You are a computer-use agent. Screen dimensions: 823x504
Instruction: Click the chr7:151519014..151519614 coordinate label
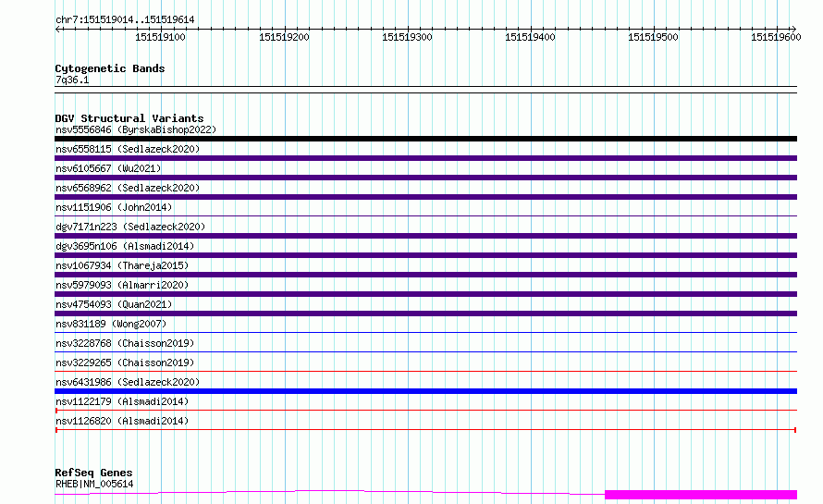(125, 19)
